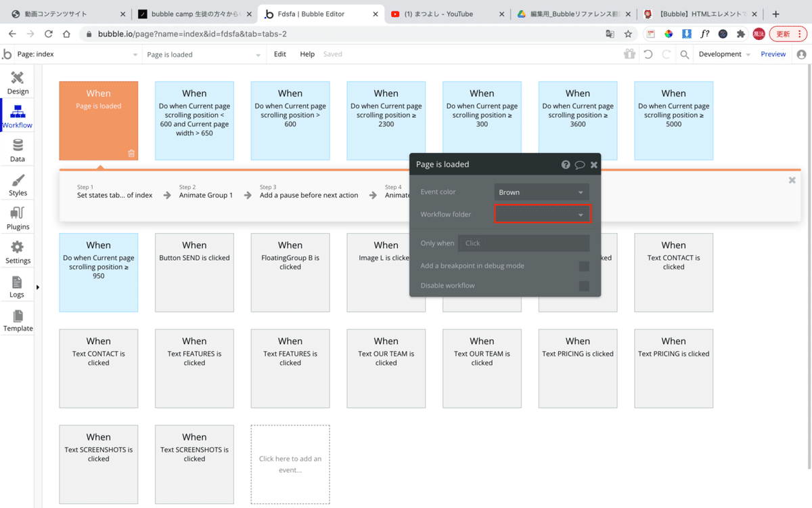Click the redo arrow in Bubble toolbar
The width and height of the screenshot is (812, 508).
point(667,54)
